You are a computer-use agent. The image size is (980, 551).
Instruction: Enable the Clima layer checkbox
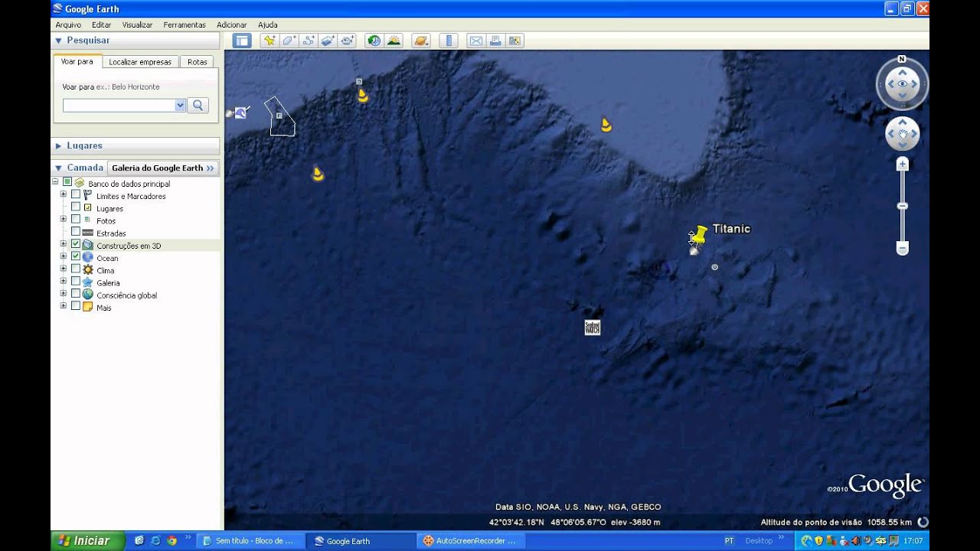tap(76, 269)
